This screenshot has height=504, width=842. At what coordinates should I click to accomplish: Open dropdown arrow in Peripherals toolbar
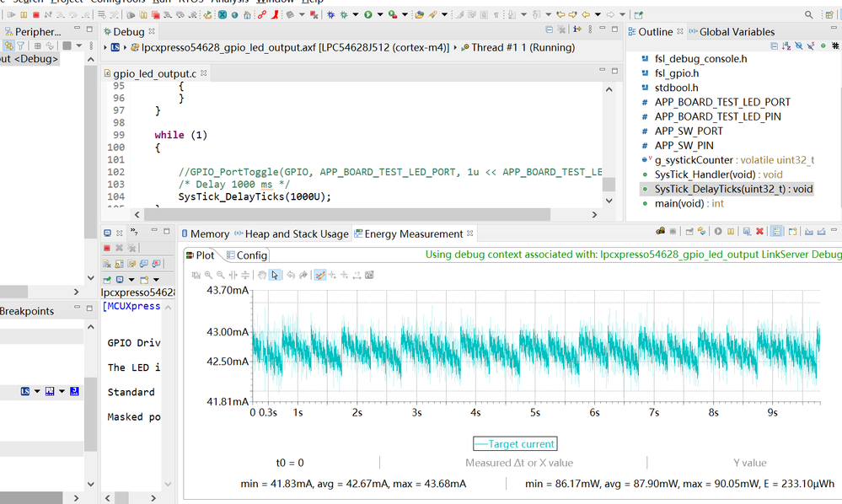[x=78, y=46]
